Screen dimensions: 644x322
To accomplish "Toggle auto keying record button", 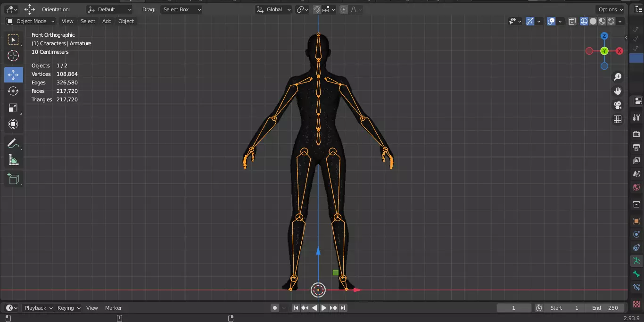I will (x=275, y=308).
